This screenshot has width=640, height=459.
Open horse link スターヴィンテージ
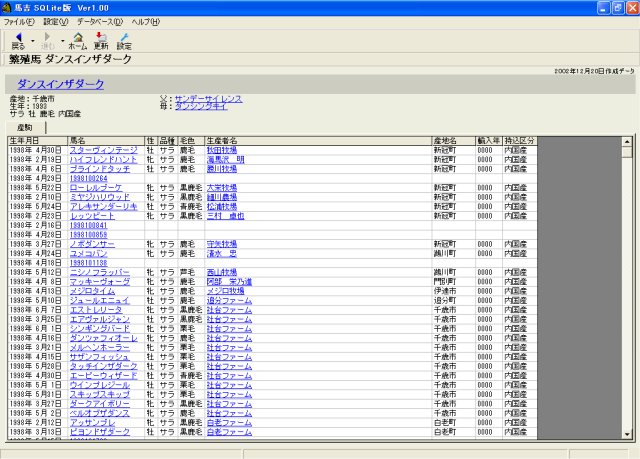pyautogui.click(x=104, y=150)
